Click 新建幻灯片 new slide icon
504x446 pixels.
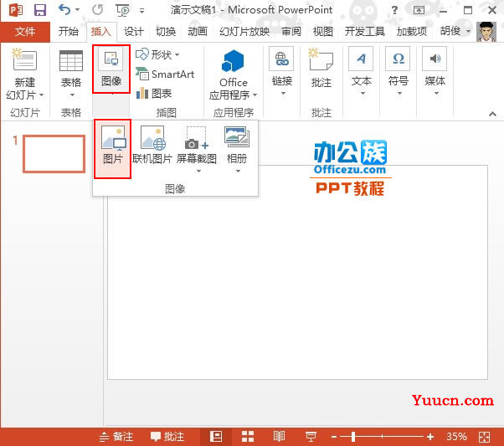coord(25,59)
